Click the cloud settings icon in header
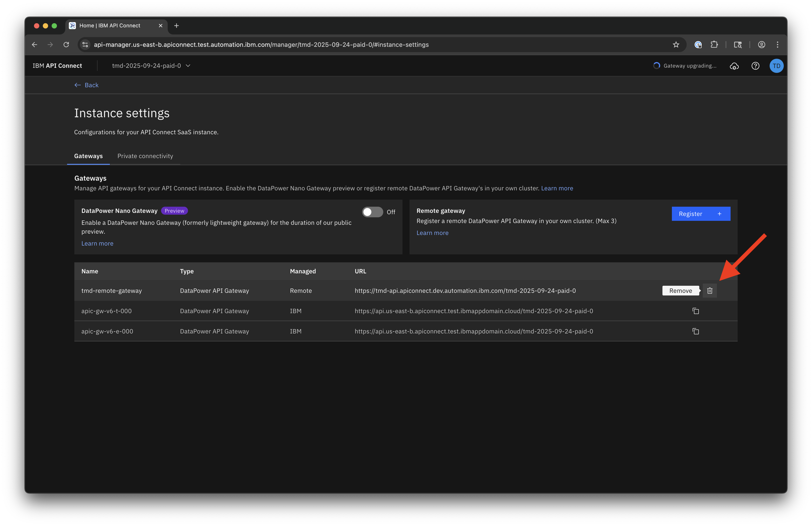 pyautogui.click(x=734, y=66)
